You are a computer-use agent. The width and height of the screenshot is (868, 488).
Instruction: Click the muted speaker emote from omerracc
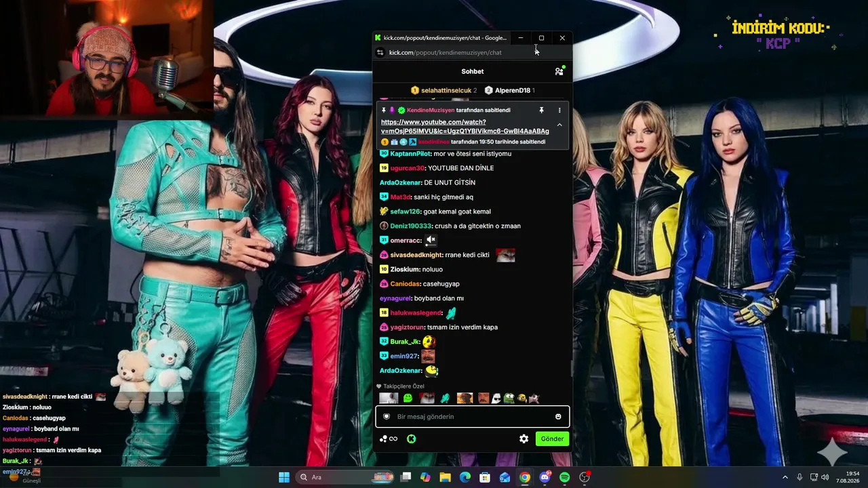coord(431,241)
